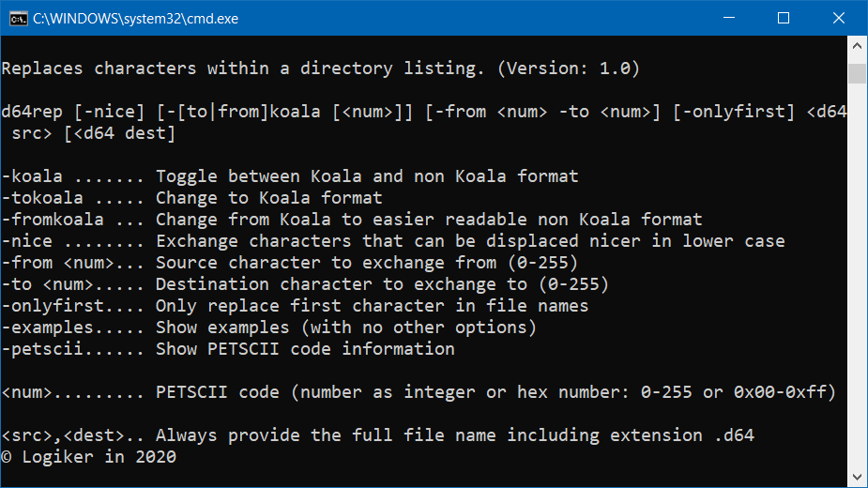Open the cmd.exe system menu icon

point(18,18)
